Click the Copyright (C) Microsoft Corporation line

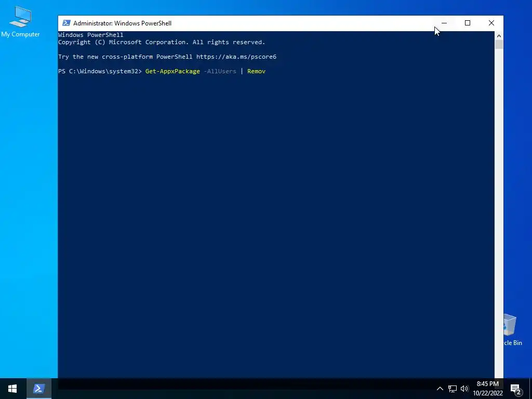click(x=162, y=42)
